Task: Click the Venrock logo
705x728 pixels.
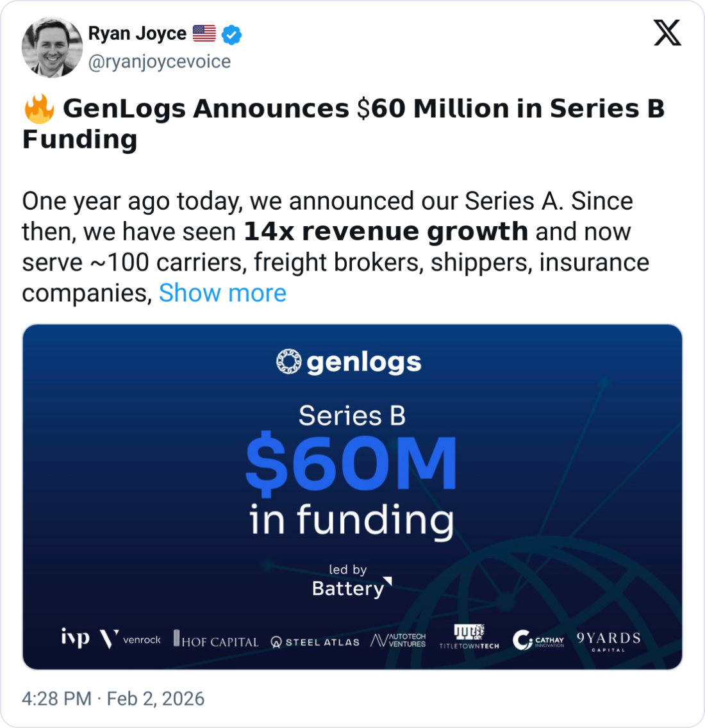Action: (x=130, y=639)
